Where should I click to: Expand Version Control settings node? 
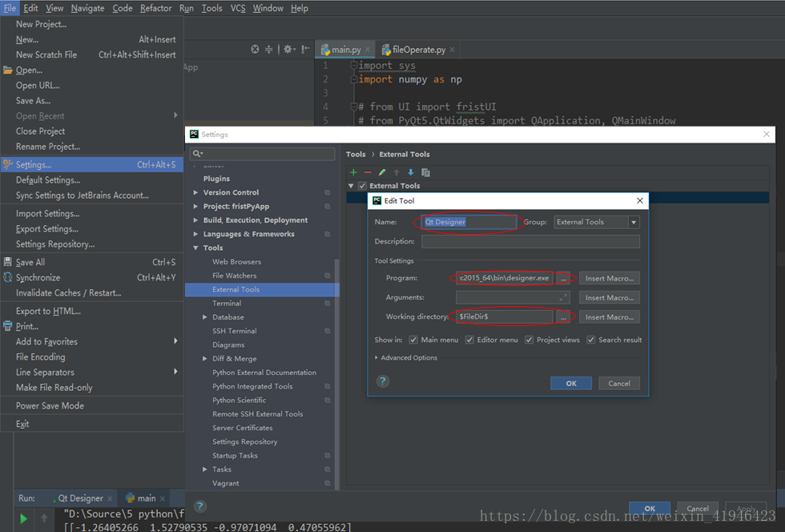(x=195, y=192)
